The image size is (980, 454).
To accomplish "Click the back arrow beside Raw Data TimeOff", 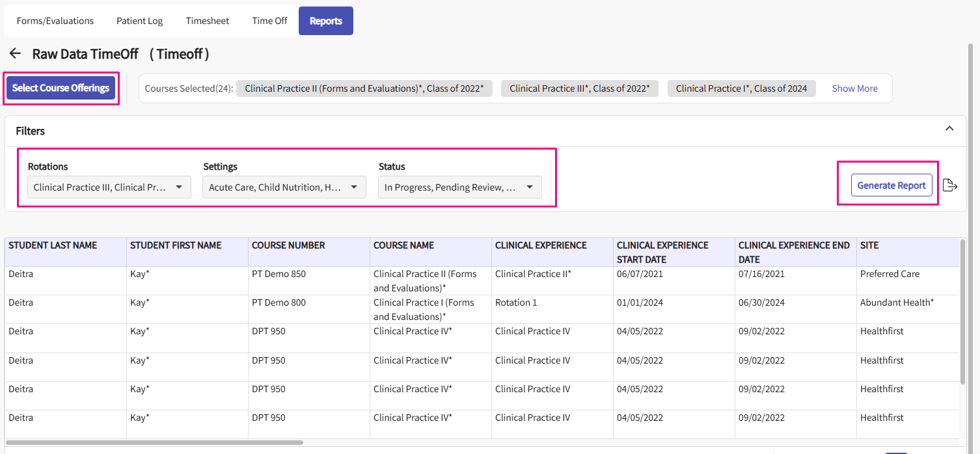I will click(15, 54).
